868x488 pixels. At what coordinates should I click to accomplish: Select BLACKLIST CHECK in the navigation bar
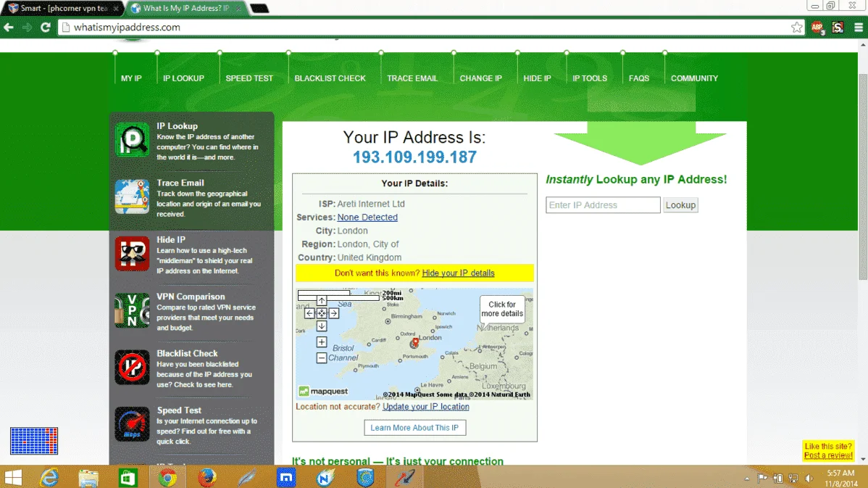[330, 78]
